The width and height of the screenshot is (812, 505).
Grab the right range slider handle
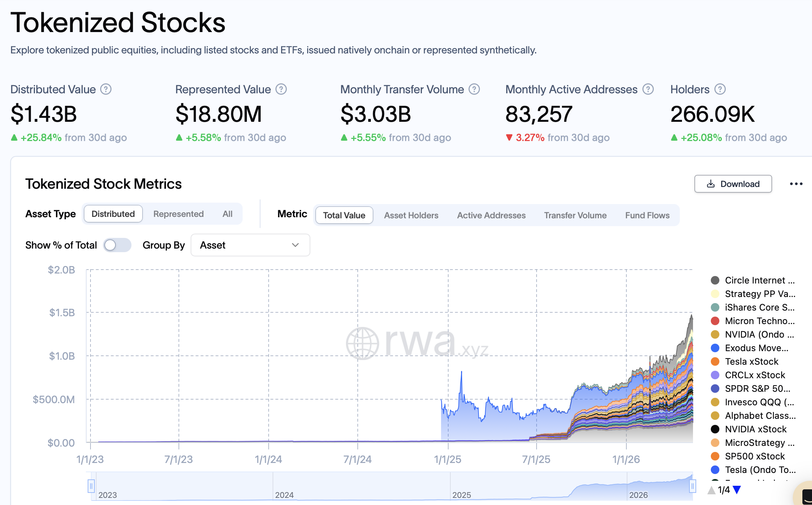693,486
